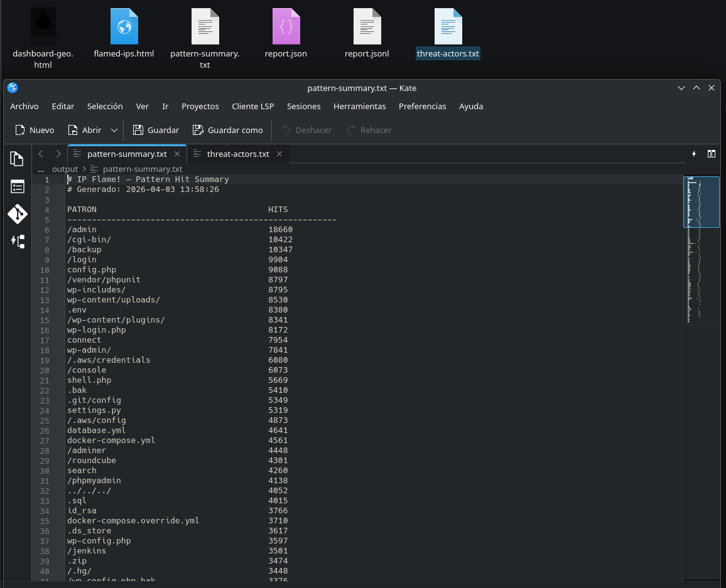Open the LSP symbol outline sidebar icon
Viewport: 726px width, 588px height.
[x=17, y=242]
